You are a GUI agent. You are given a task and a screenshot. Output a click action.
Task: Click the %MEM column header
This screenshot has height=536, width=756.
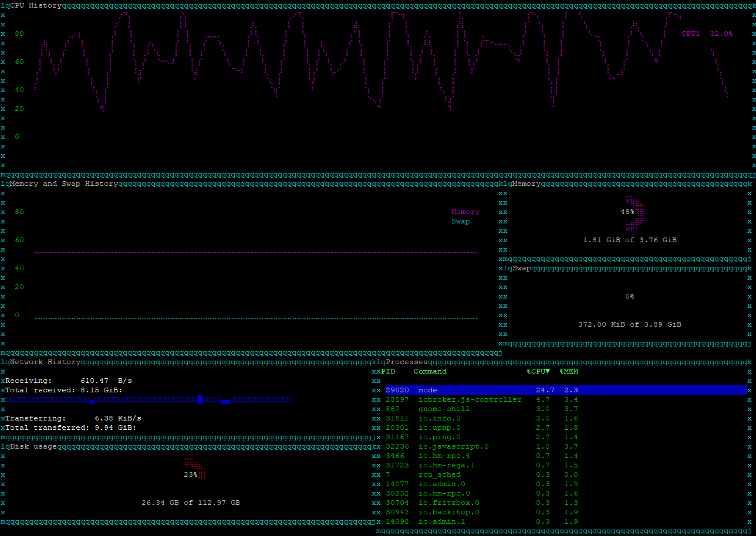point(569,371)
